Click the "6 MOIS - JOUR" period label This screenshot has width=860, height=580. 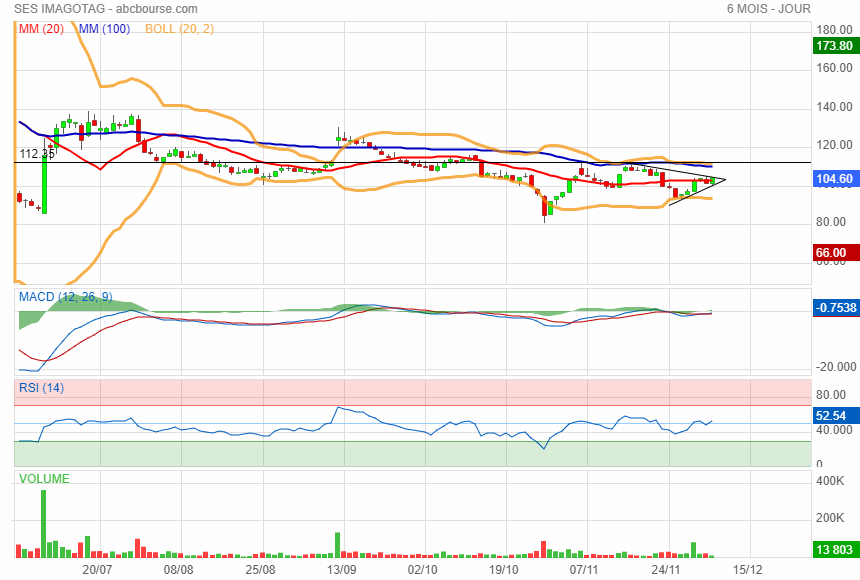pyautogui.click(x=768, y=9)
